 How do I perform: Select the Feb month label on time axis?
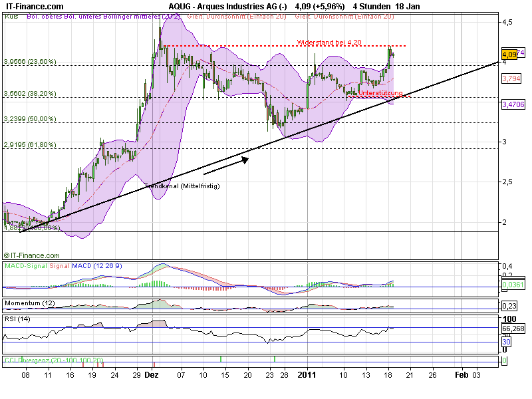coord(462,375)
